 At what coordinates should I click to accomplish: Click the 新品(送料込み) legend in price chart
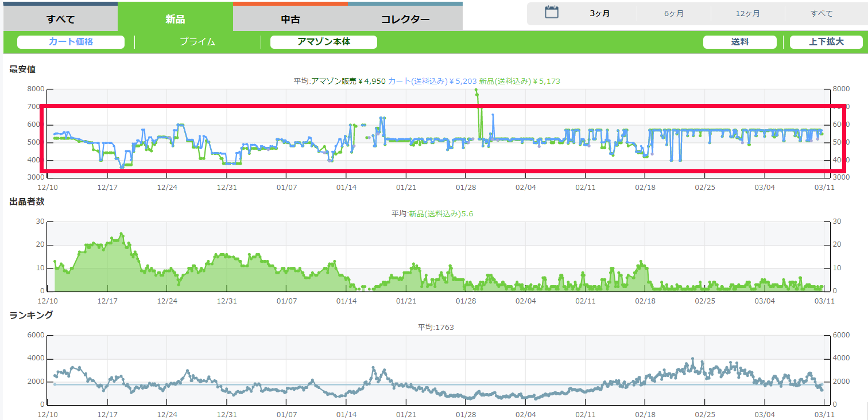pyautogui.click(x=519, y=81)
